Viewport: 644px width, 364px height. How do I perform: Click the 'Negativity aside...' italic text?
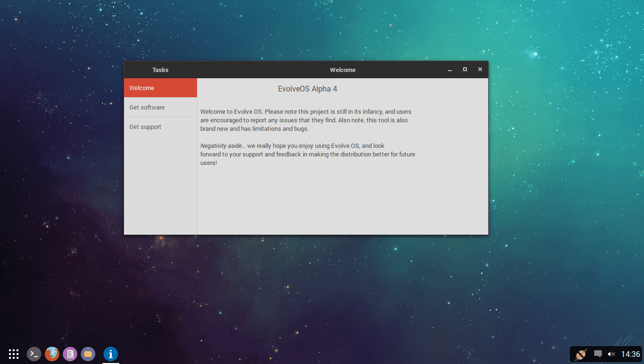223,146
